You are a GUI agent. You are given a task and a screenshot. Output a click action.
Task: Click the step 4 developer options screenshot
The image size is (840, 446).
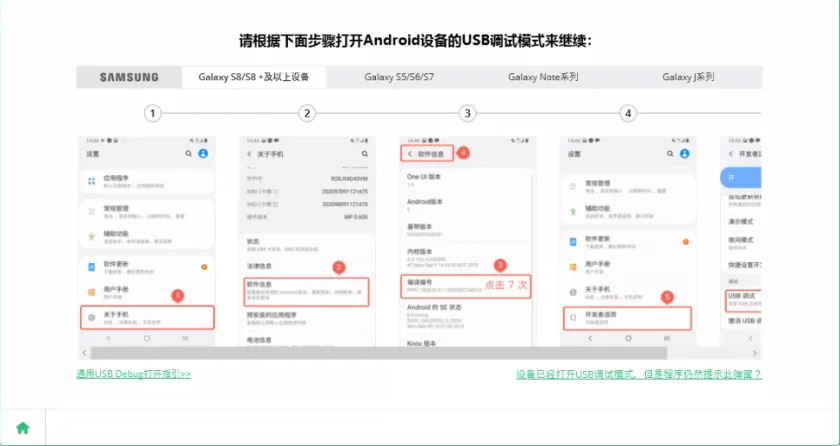(629, 241)
